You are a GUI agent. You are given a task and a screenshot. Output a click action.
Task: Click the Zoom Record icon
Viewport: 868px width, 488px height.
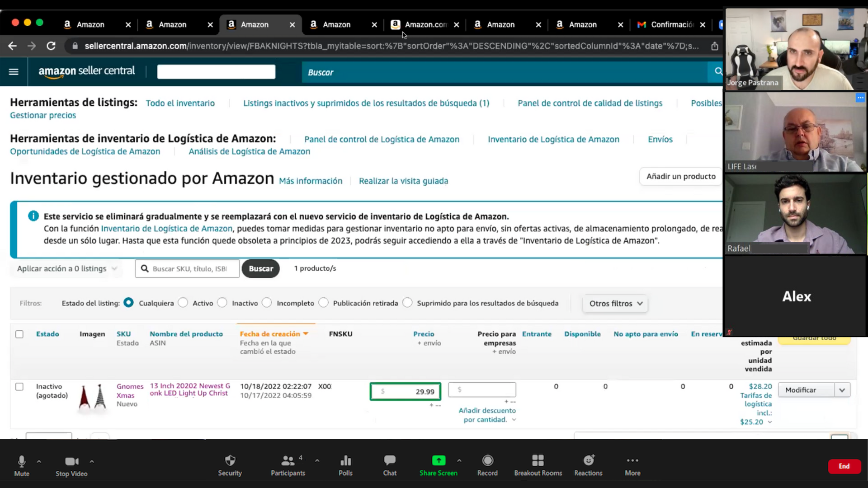coord(487,460)
